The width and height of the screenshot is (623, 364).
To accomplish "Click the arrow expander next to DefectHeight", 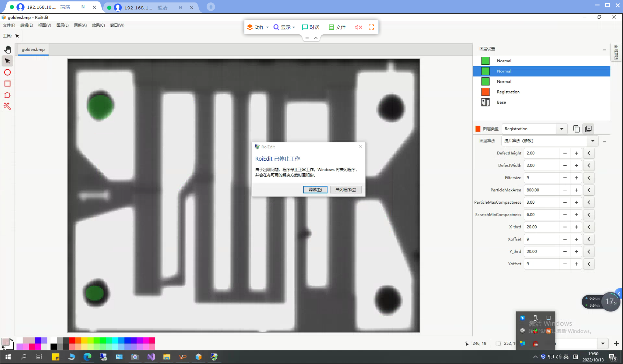I will pyautogui.click(x=589, y=153).
